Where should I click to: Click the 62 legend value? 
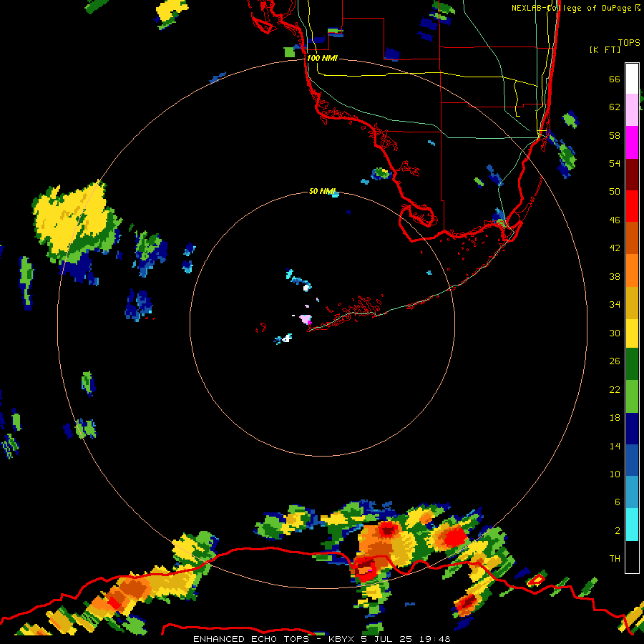tap(615, 107)
